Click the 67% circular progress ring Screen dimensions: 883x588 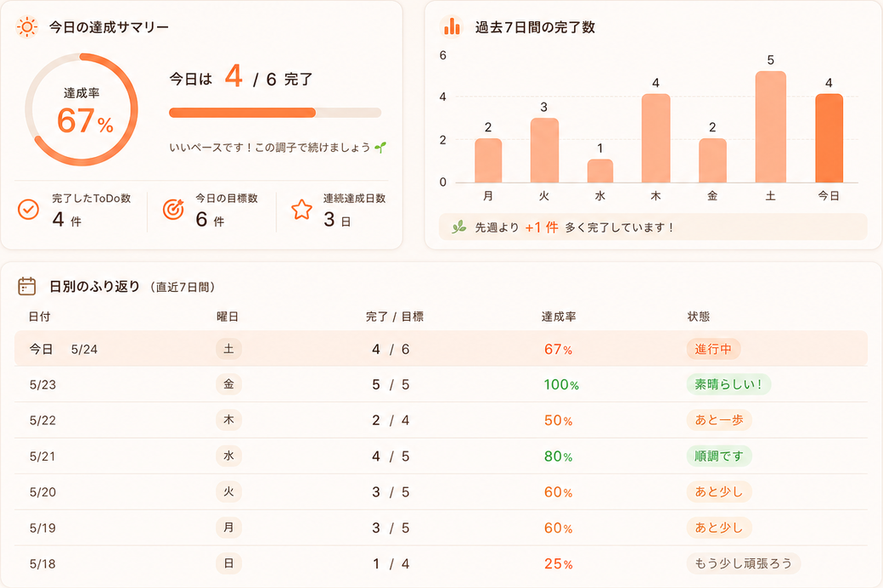82,109
